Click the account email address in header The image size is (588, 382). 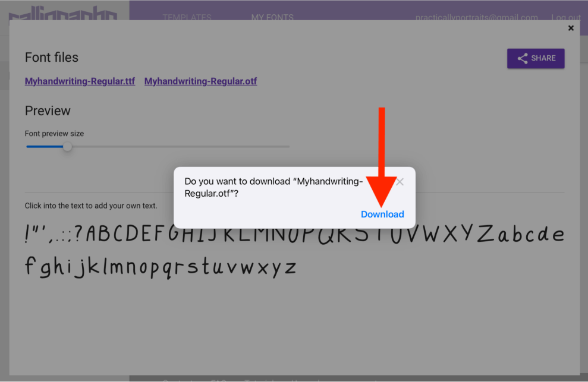pyautogui.click(x=477, y=17)
